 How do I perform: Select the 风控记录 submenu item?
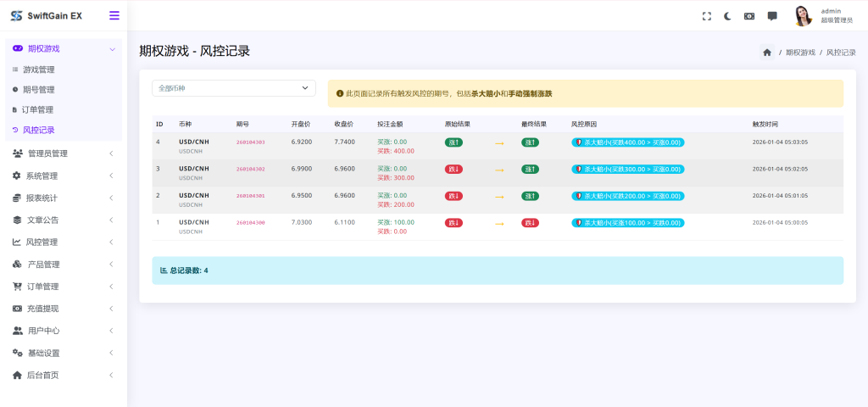[38, 130]
